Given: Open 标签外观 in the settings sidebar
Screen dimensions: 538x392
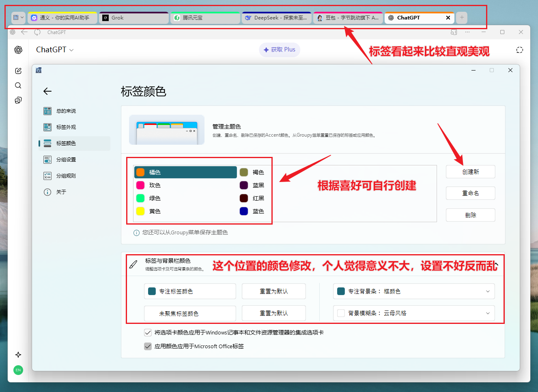Looking at the screenshot, I should (66, 127).
